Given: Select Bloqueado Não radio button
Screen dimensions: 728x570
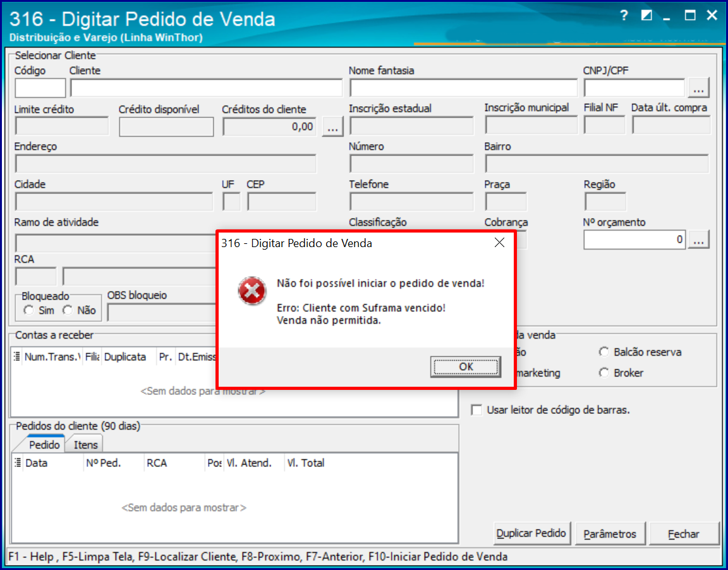Looking at the screenshot, I should pos(68,310).
